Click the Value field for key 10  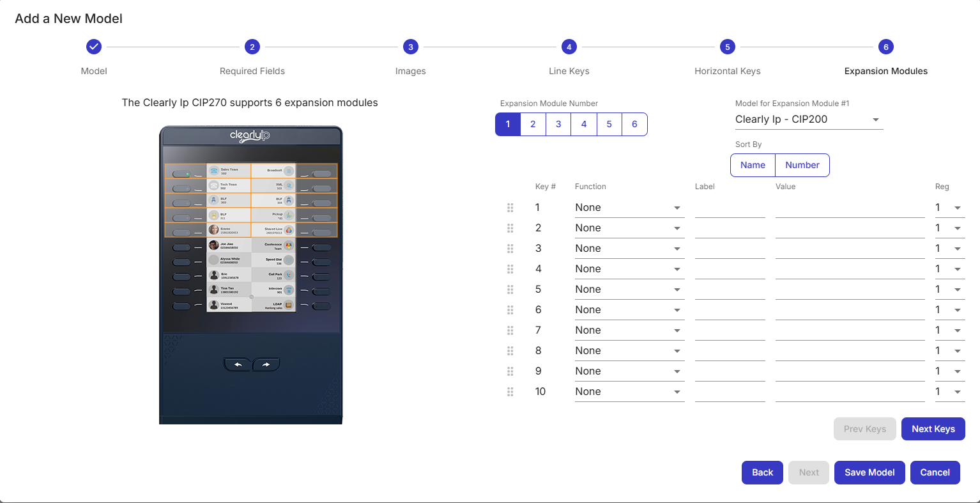coord(850,392)
